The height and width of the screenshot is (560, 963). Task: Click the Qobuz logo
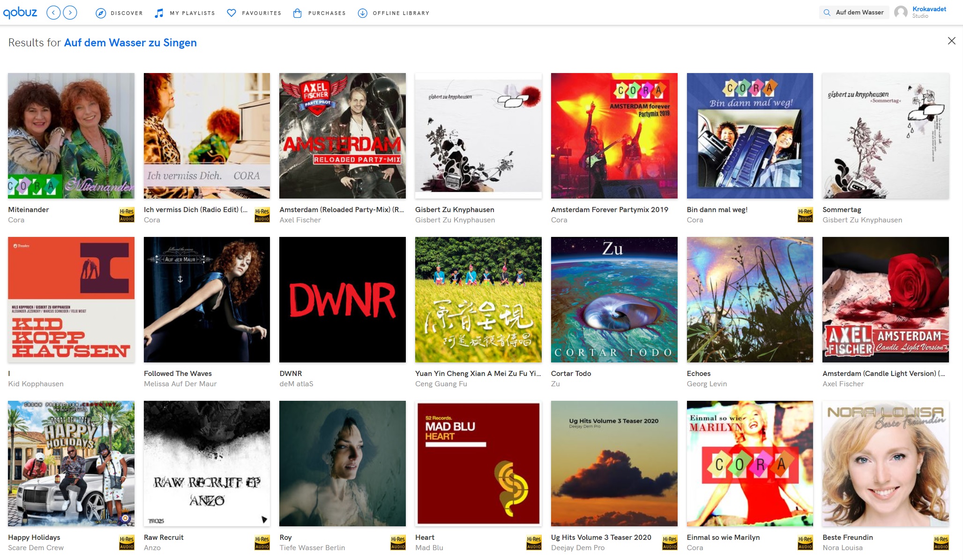20,13
